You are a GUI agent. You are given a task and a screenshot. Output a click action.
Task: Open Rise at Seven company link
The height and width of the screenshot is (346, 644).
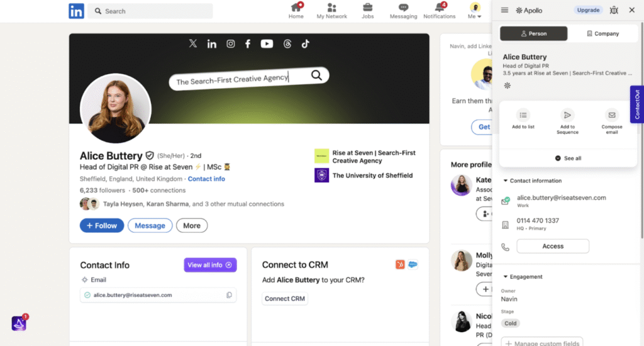tap(365, 157)
